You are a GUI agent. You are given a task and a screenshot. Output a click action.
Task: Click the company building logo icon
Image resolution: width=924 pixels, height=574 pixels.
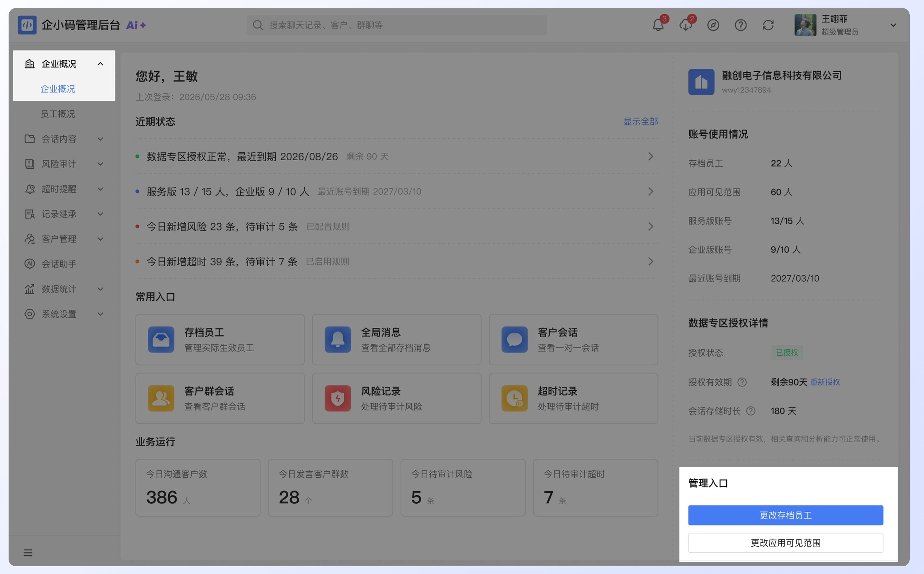701,82
